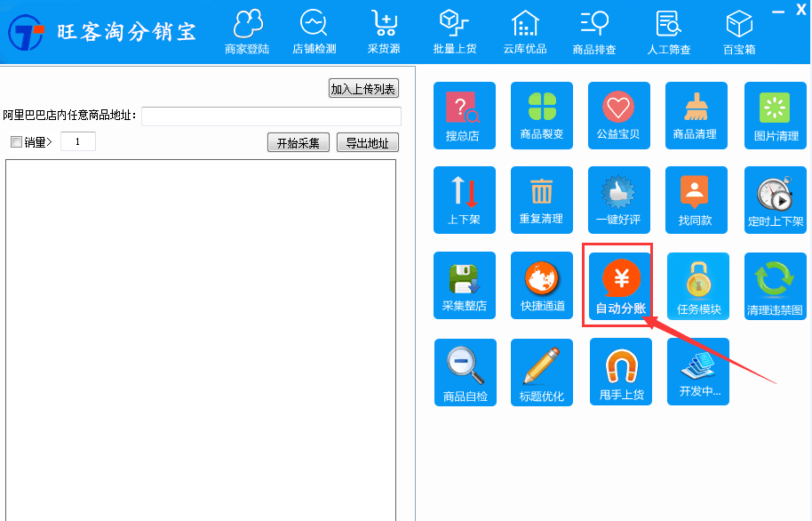Launch the 标题优化 title optimization tool

click(542, 372)
